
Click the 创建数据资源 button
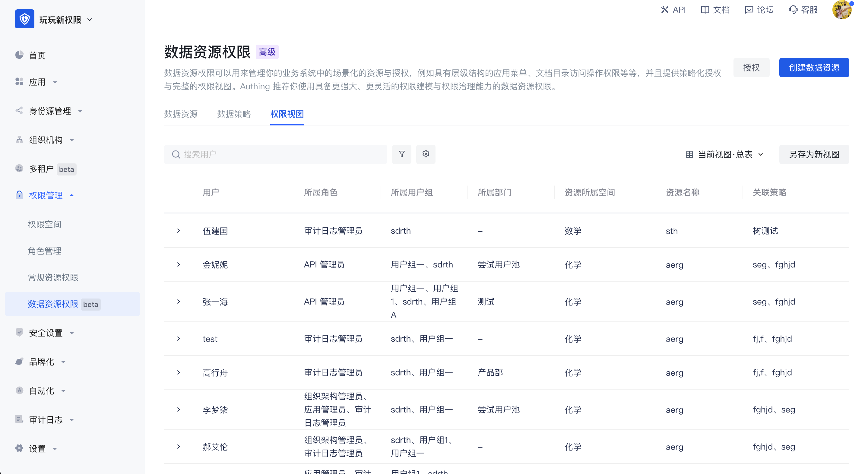click(814, 67)
